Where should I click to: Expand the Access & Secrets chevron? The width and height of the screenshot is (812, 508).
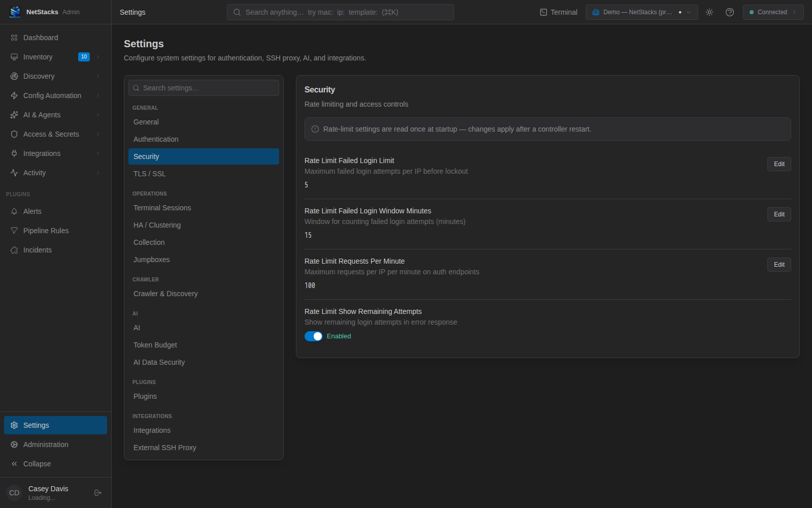click(98, 134)
